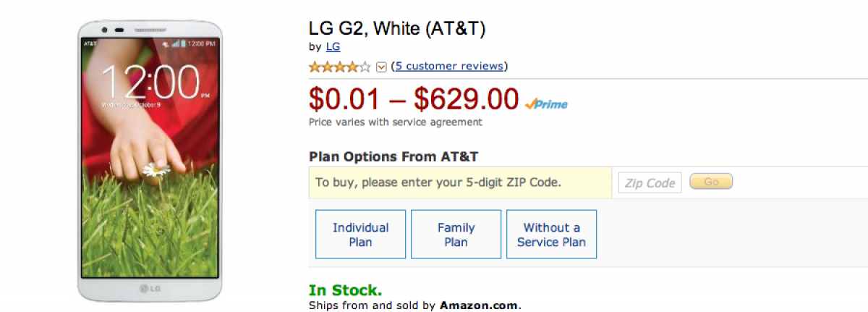Select Without a Service Plan option

click(551, 235)
